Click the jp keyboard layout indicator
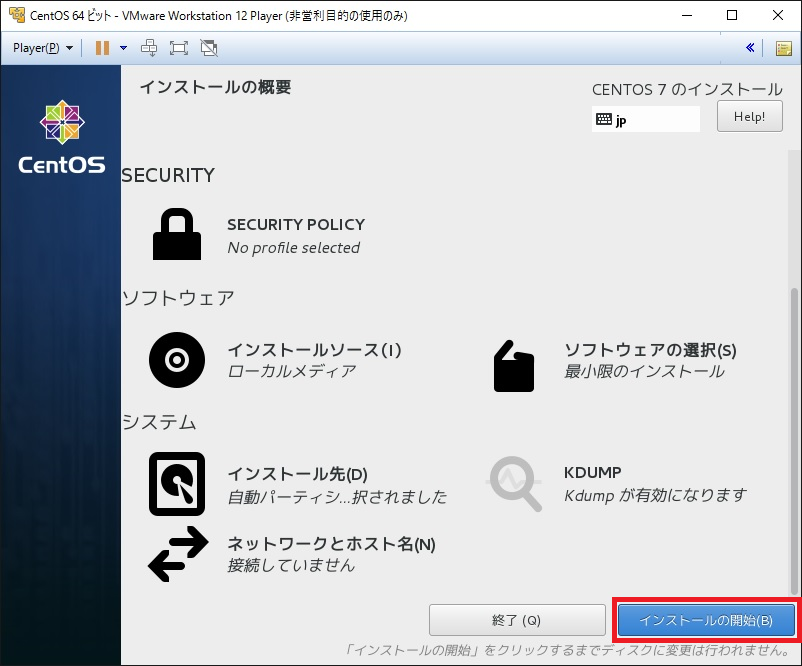The width and height of the screenshot is (802, 666). (x=645, y=119)
